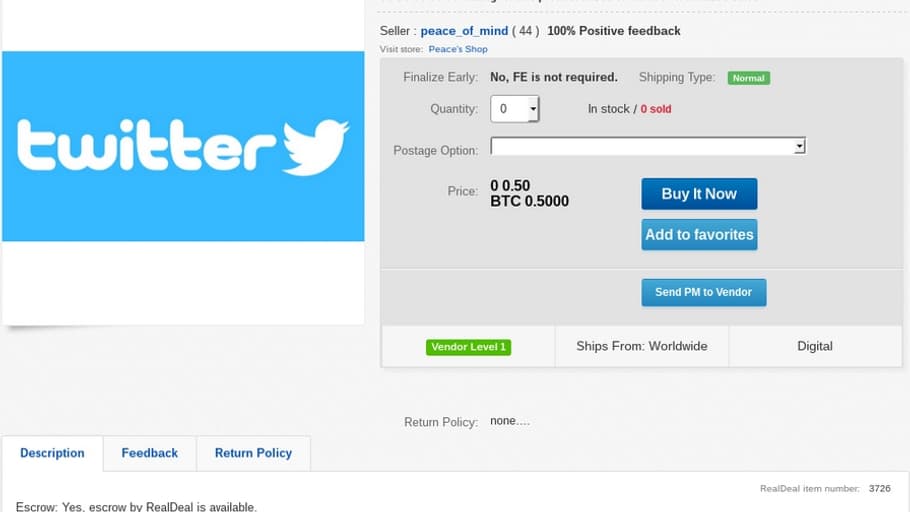Open seller profile peace_of_mind
910x512 pixels.
(x=464, y=31)
